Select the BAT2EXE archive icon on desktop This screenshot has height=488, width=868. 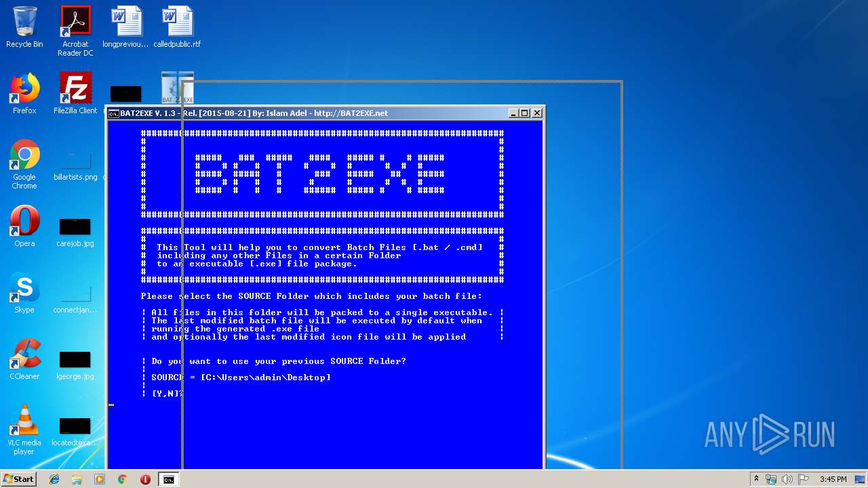177,88
